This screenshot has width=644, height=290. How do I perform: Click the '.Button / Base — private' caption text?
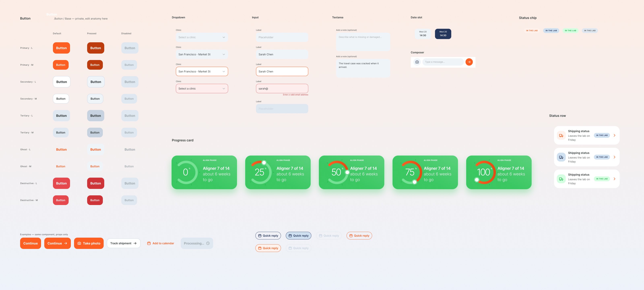[x=81, y=19]
